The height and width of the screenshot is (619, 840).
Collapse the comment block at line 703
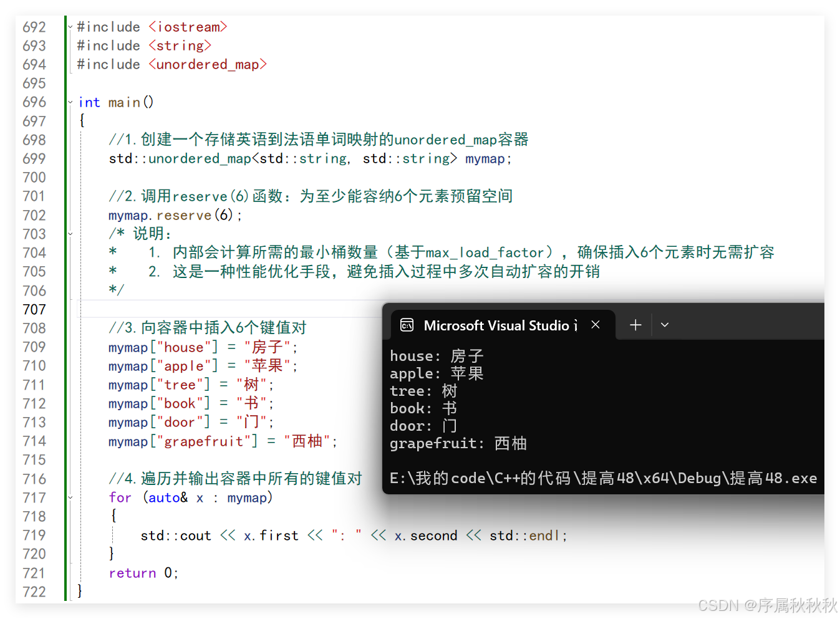(70, 234)
